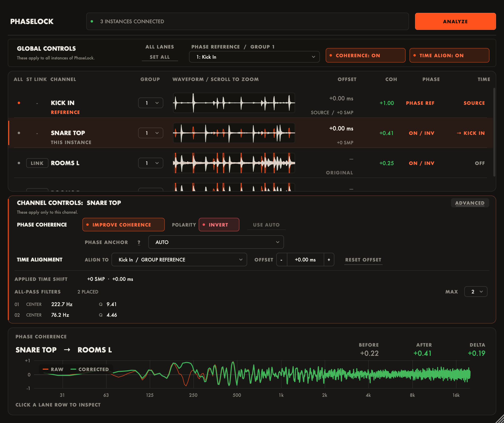Open the Phase Reference dropdown showing Kick In
This screenshot has width=504, height=423.
pos(254,57)
